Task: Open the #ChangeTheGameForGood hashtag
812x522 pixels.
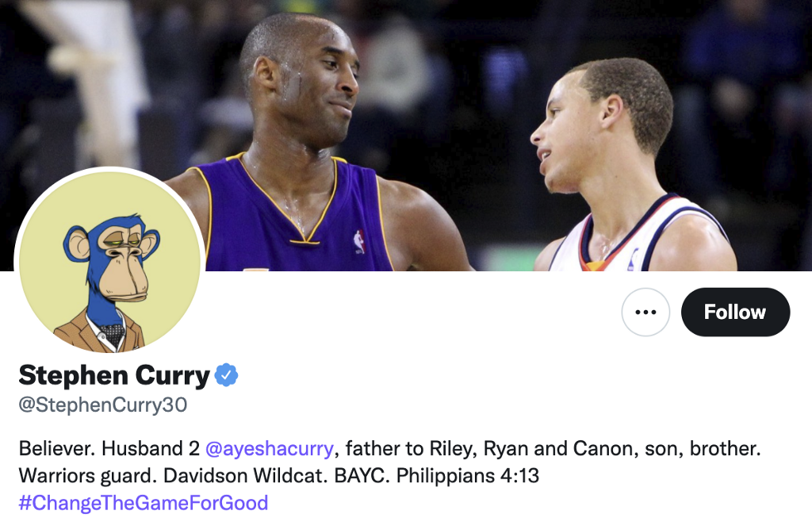Action: pos(144,503)
